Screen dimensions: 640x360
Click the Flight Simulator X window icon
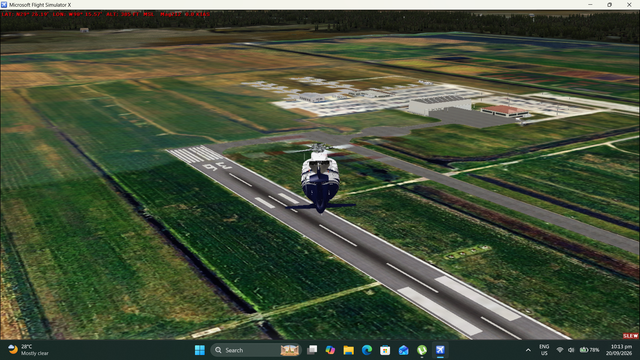[x=4, y=5]
